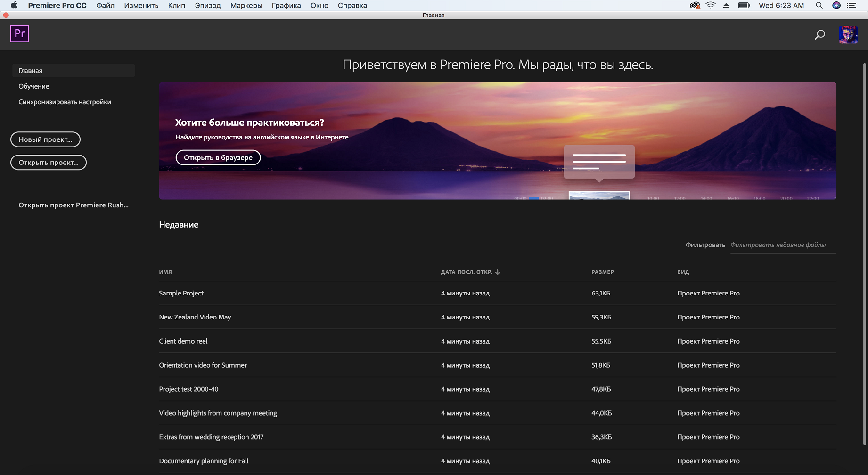Open the Apple menu

(14, 5)
